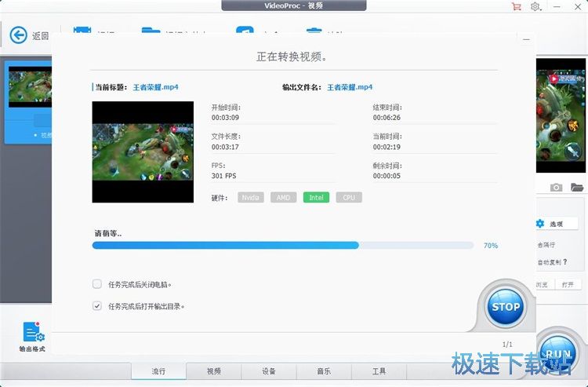This screenshot has height=387, width=588.
Task: Click the 301 FPS value
Action: pyautogui.click(x=224, y=176)
